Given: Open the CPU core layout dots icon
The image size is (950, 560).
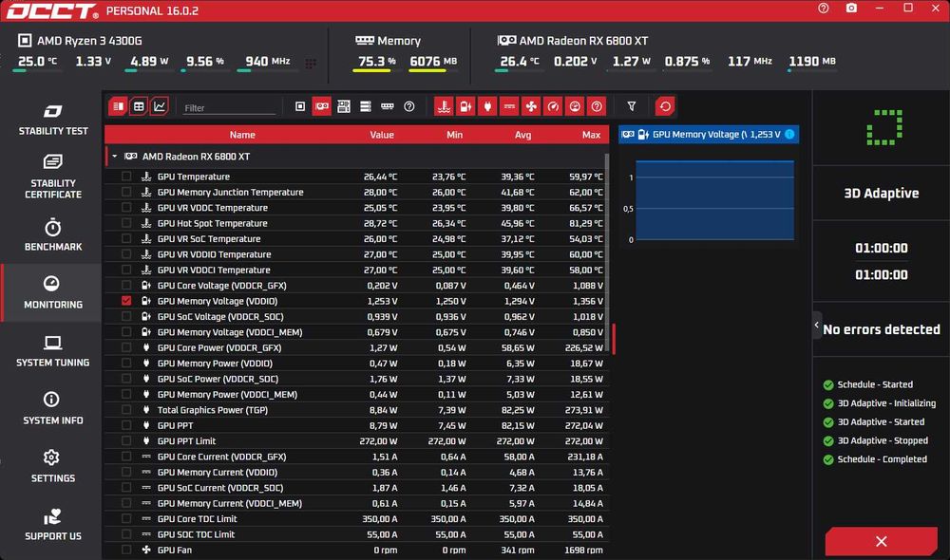Looking at the screenshot, I should click(x=311, y=63).
